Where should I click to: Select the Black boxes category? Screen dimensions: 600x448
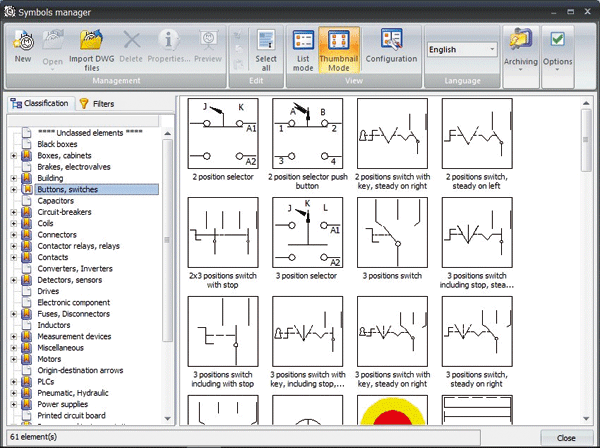point(57,144)
